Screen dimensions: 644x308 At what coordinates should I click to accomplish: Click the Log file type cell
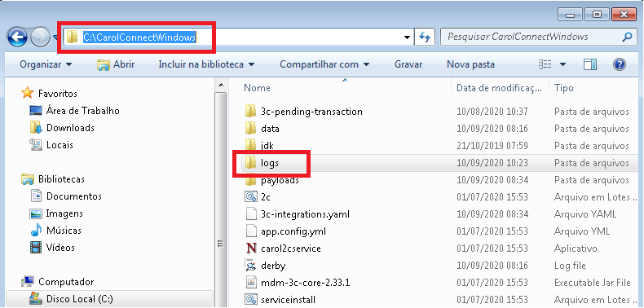click(570, 266)
